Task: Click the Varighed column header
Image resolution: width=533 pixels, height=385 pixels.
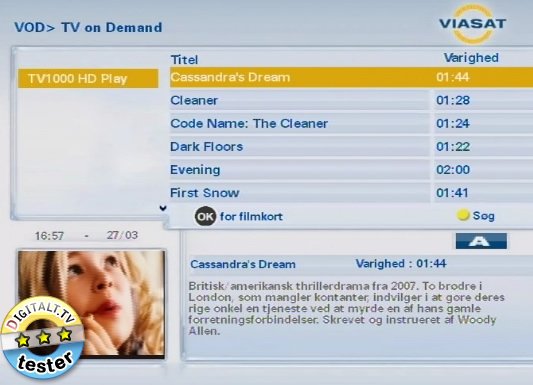Action: click(471, 58)
